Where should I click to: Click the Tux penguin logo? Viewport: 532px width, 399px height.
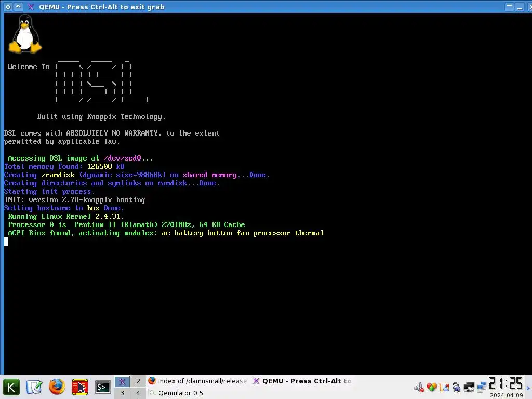click(25, 34)
